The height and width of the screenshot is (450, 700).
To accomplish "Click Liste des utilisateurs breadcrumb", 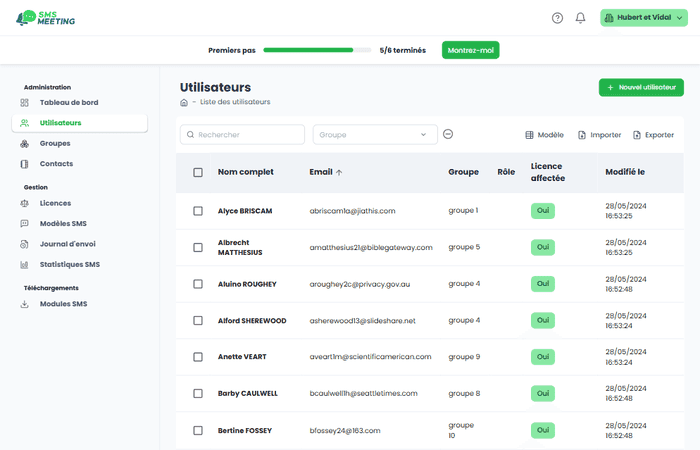I will click(235, 102).
